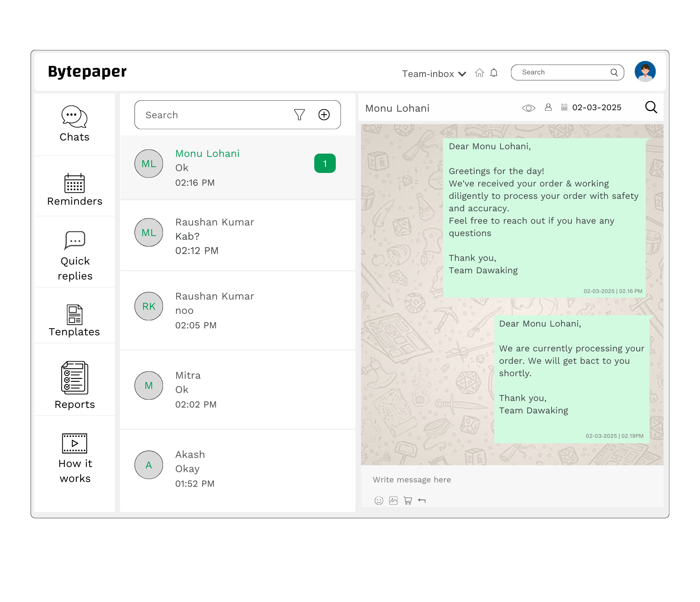Click the first message sent at 02.16 PM

point(544,217)
